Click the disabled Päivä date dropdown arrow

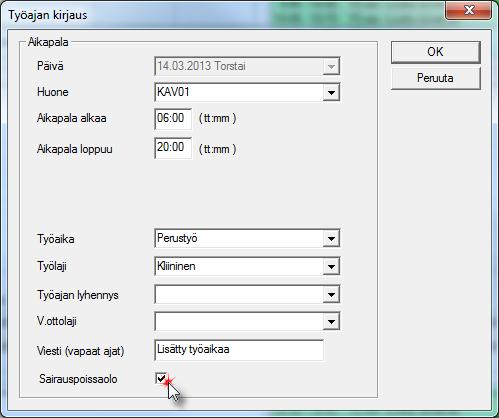[x=331, y=66]
